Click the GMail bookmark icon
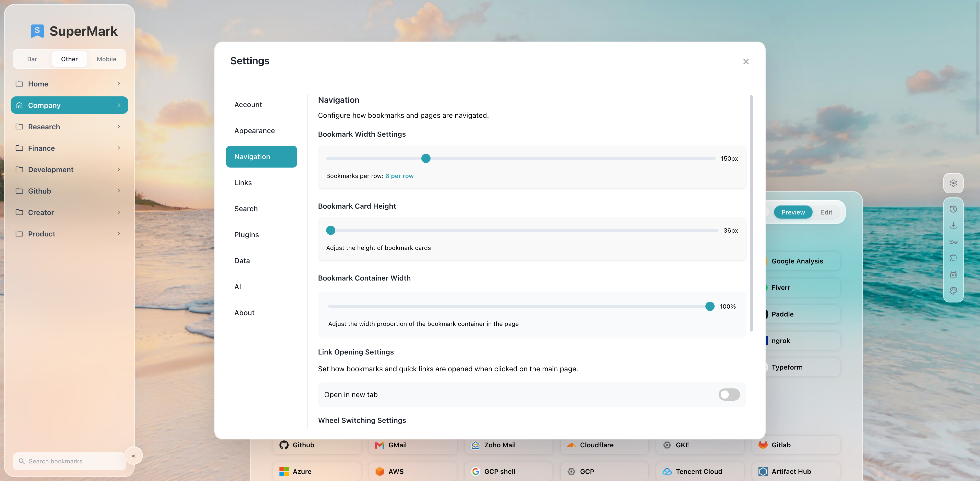Viewport: 980px width, 481px height. tap(379, 445)
